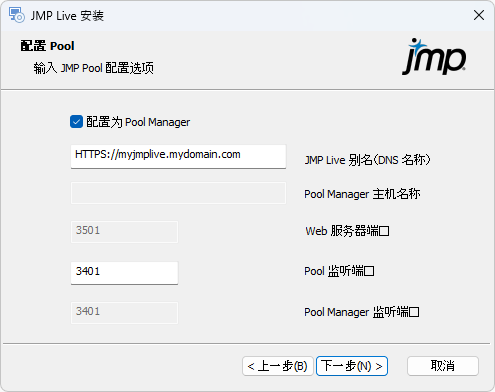Click the JMP Live 别名 DNS name field

coord(178,156)
